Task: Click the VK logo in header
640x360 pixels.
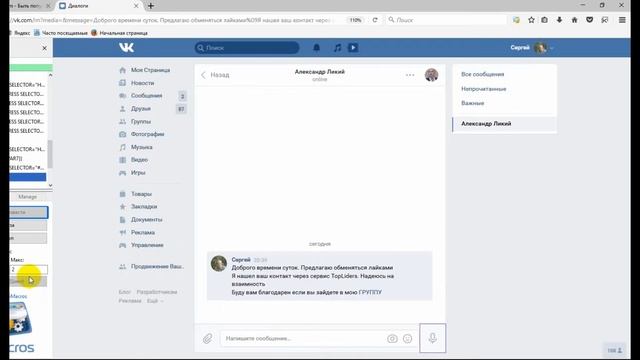Action: pos(127,48)
